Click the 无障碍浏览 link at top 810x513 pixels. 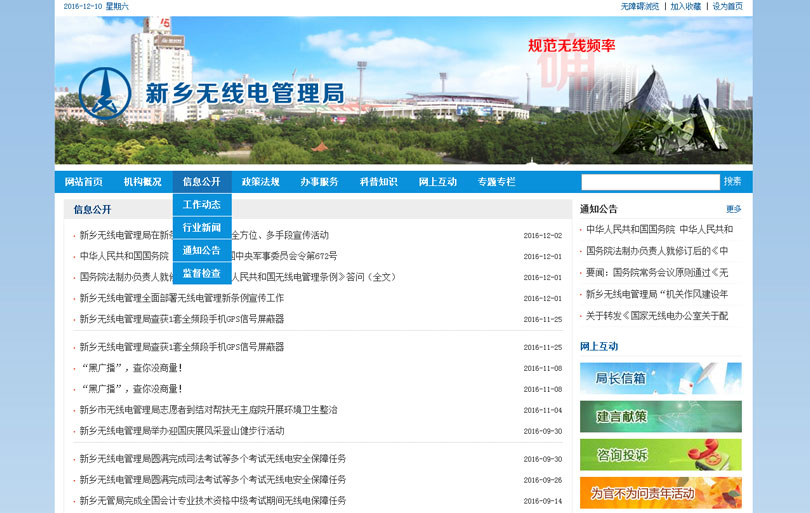pos(640,7)
